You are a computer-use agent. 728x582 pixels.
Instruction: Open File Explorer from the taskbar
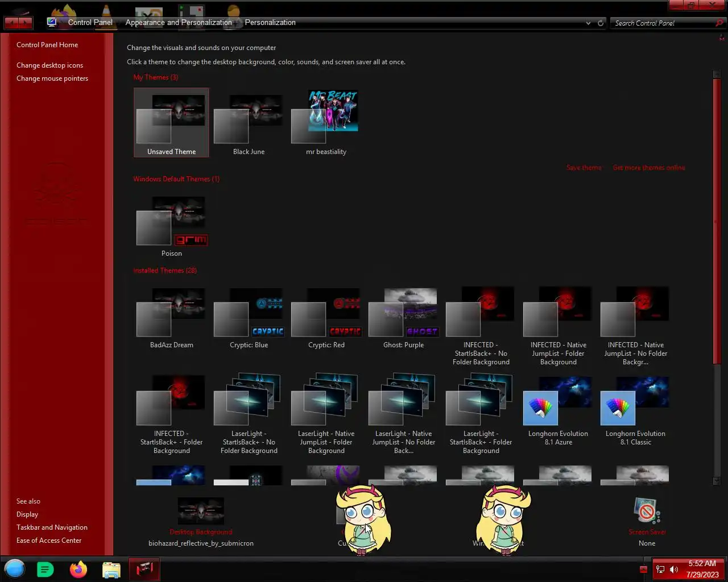coord(111,569)
